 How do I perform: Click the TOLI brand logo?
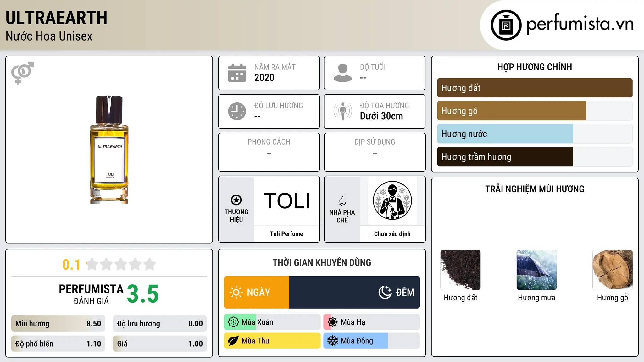(287, 201)
